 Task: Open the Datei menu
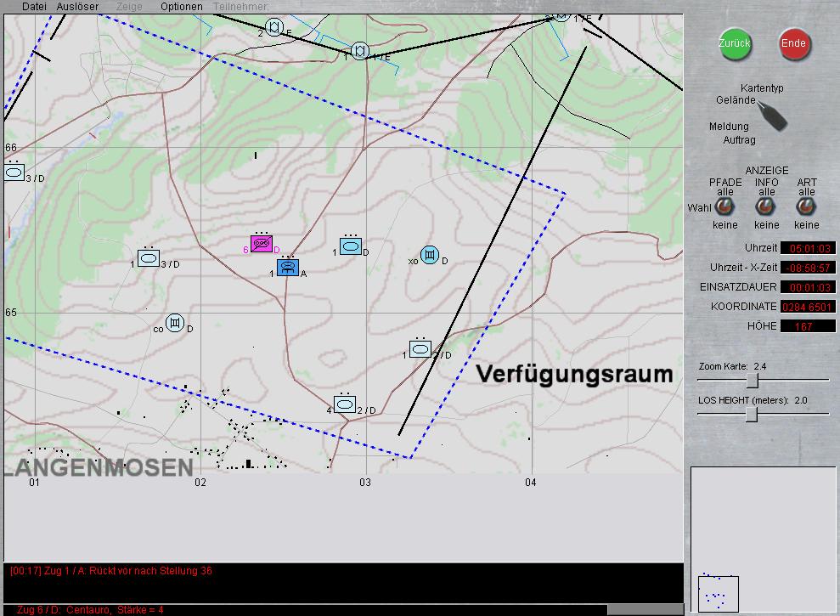[x=34, y=7]
